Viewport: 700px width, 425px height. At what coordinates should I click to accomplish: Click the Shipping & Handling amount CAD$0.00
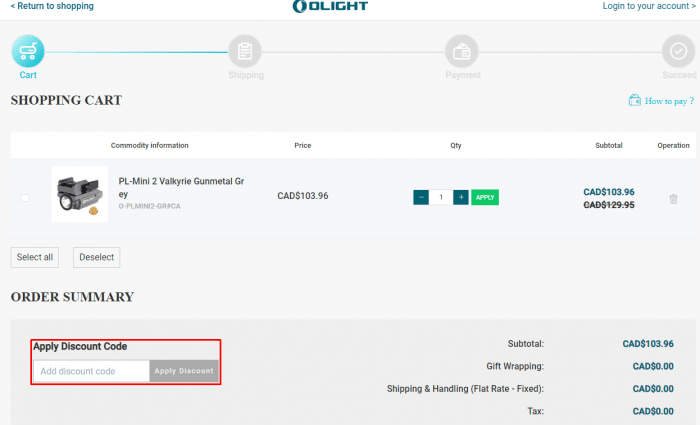point(653,389)
